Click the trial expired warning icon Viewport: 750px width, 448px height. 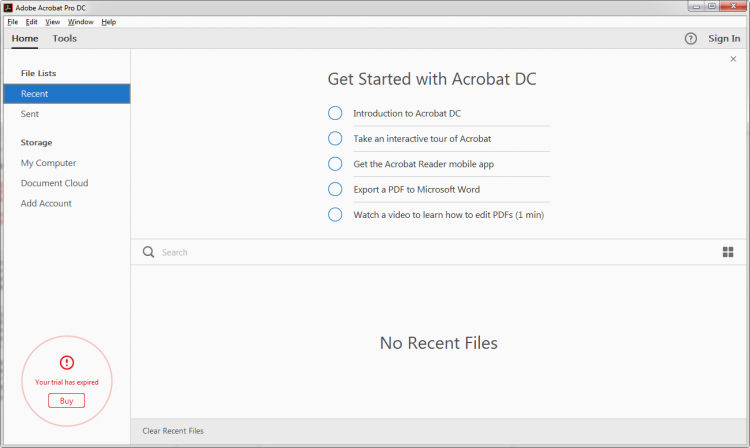pos(67,362)
